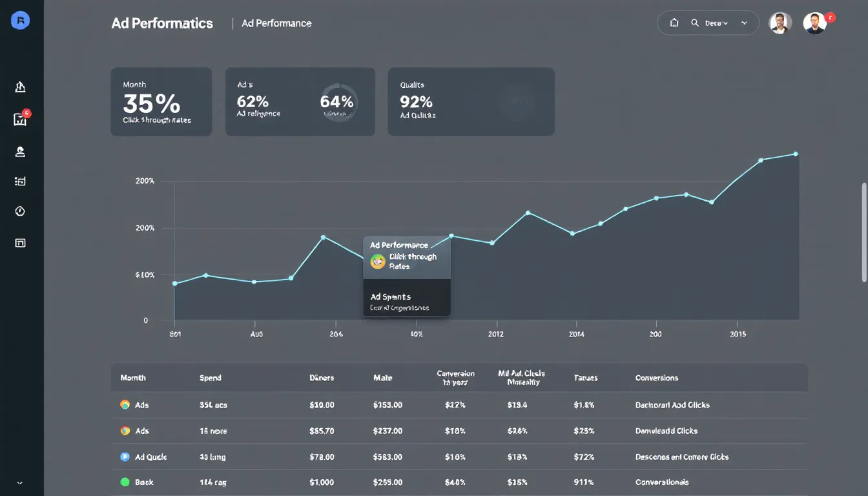Click the home icon in top bar
The height and width of the screenshot is (496, 868).
(674, 23)
